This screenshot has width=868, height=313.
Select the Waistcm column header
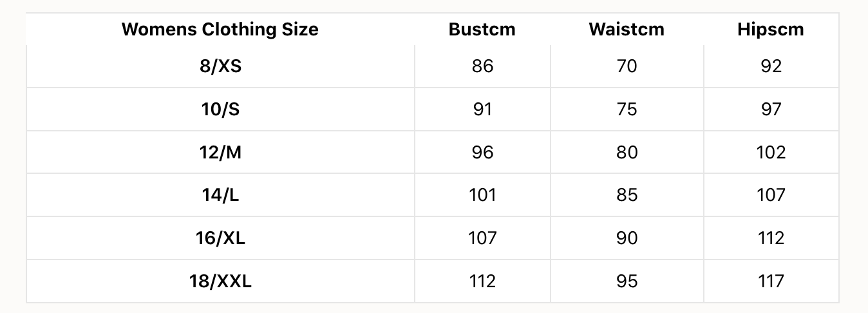pos(627,30)
